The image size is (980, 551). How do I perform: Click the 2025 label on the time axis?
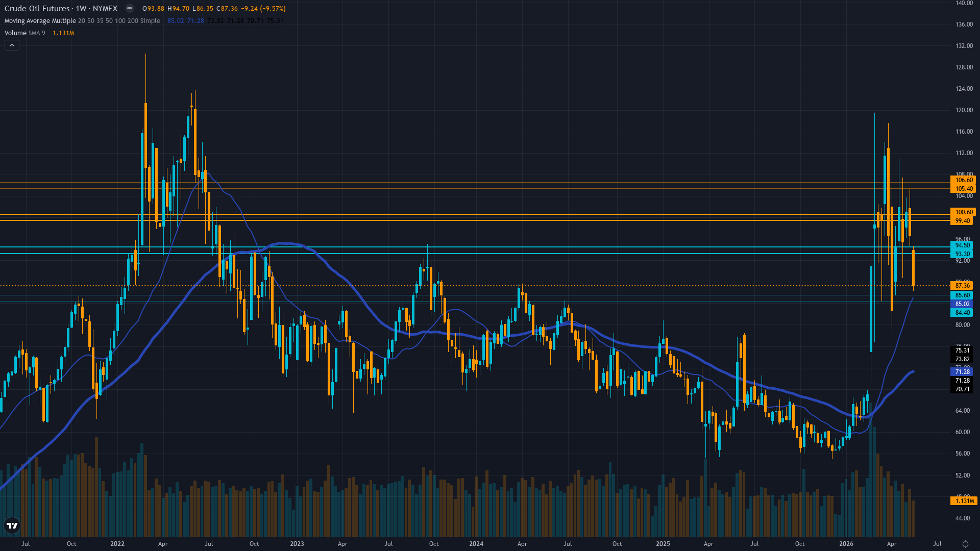(x=663, y=544)
